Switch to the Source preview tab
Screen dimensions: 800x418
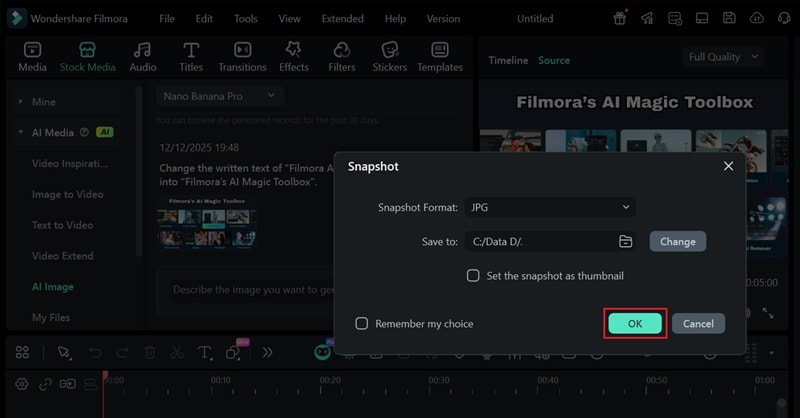(554, 60)
